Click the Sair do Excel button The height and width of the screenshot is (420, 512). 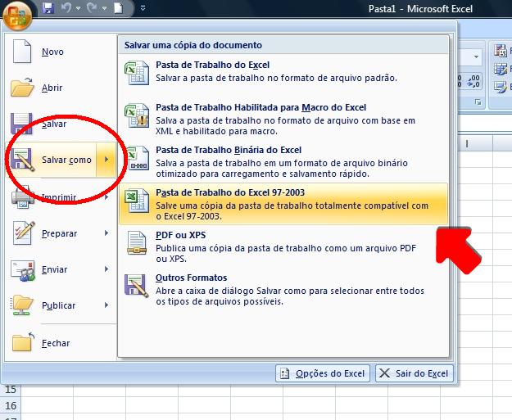tap(415, 373)
